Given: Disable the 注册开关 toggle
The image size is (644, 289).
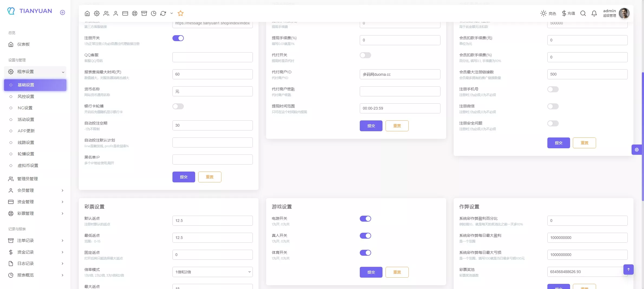Looking at the screenshot, I should 178,38.
